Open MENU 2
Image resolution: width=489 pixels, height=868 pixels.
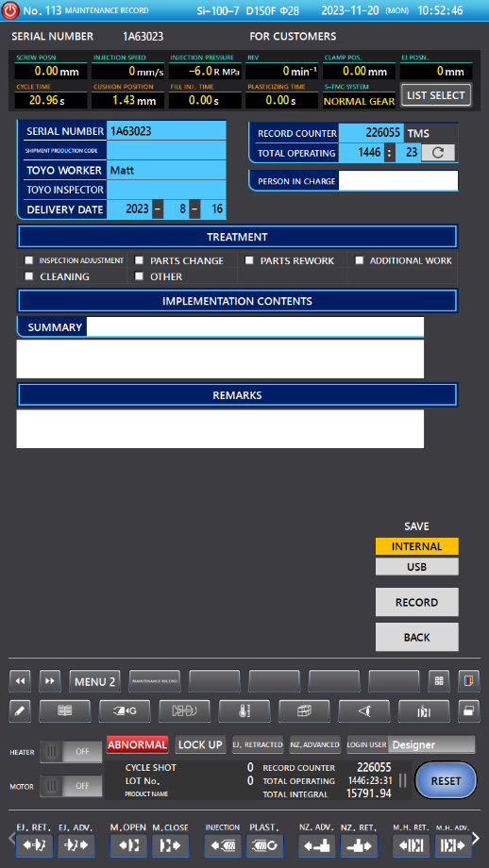click(x=94, y=681)
